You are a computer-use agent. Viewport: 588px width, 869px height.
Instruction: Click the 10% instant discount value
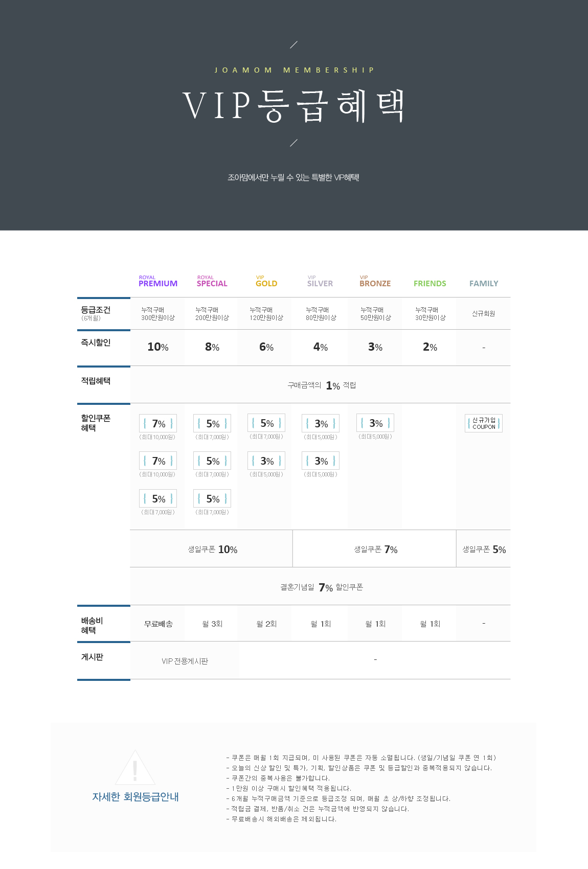click(x=158, y=347)
